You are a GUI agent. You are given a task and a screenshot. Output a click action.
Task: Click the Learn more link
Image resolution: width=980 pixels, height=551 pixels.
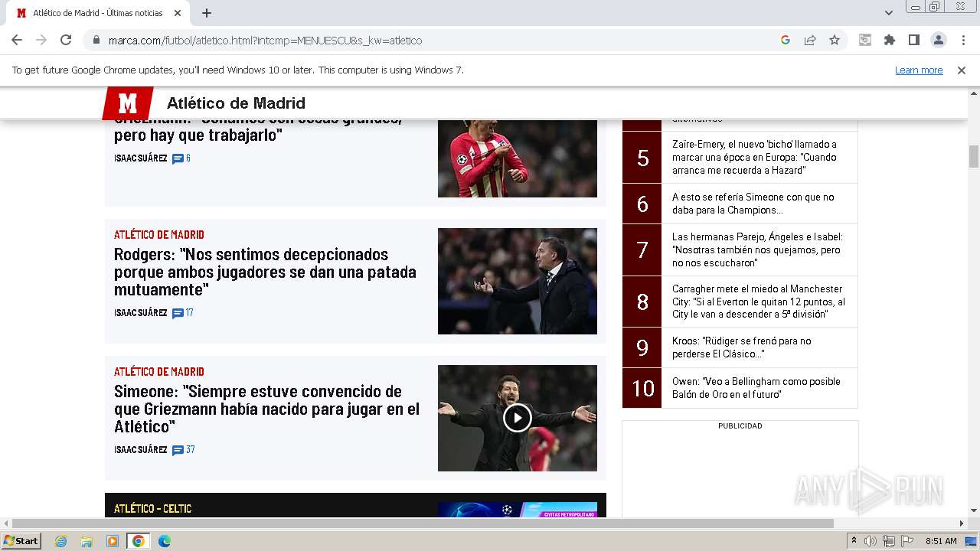click(919, 70)
